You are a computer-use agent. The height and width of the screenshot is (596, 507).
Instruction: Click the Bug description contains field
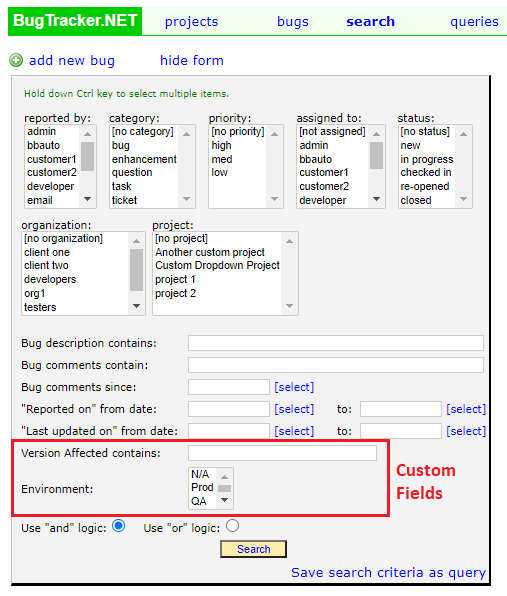(336, 343)
